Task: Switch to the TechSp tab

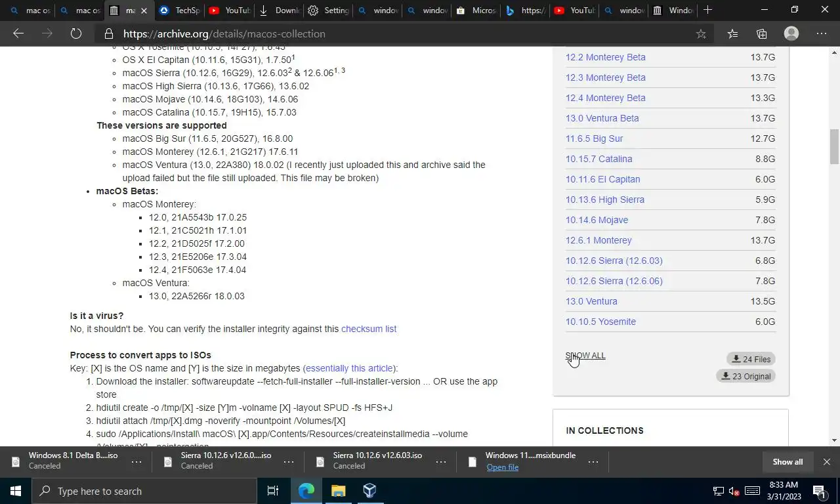Action: coord(178,10)
